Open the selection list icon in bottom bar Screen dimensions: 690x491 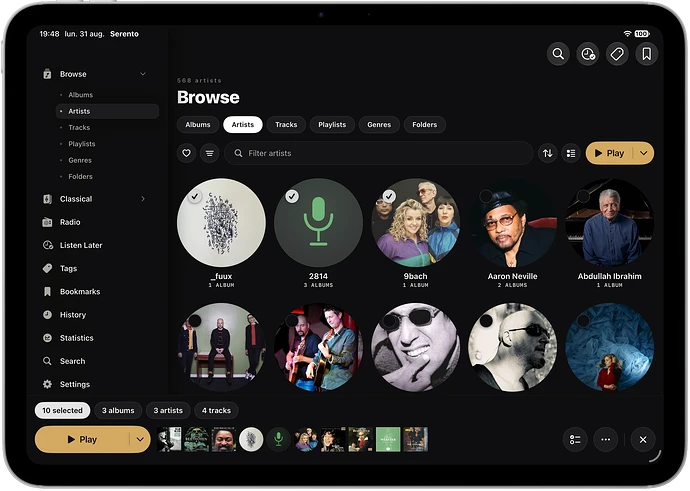tap(575, 440)
